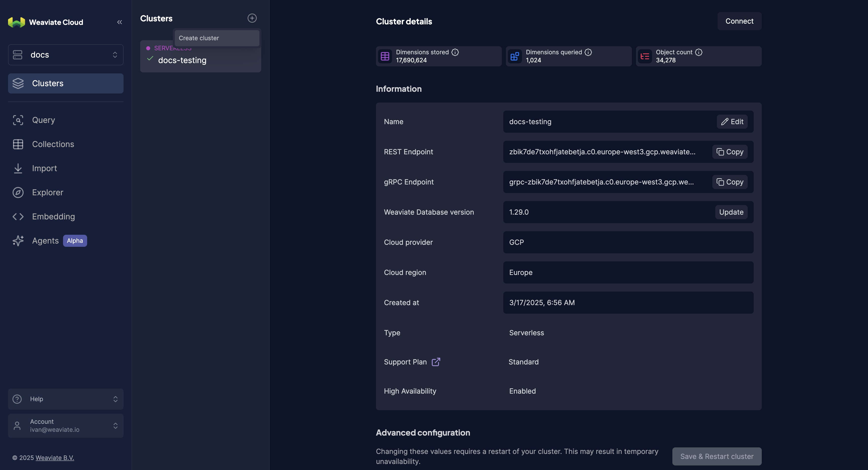868x470 pixels.
Task: Open Support Plan external link icon
Action: coord(436,362)
